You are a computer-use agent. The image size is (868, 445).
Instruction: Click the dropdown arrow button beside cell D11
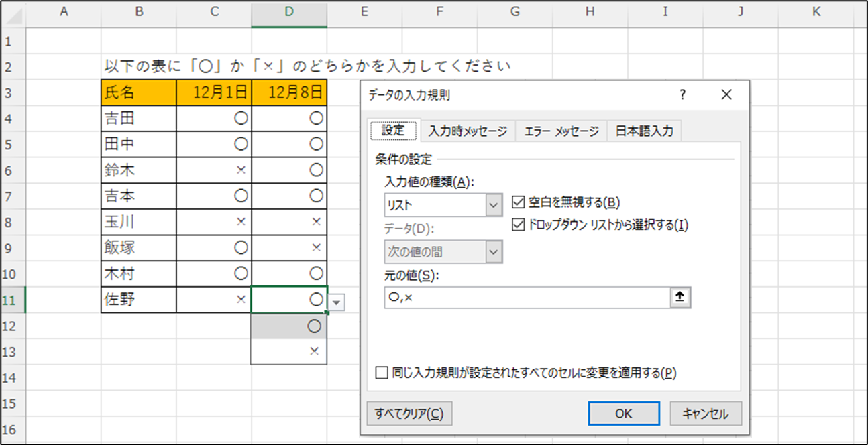(337, 303)
